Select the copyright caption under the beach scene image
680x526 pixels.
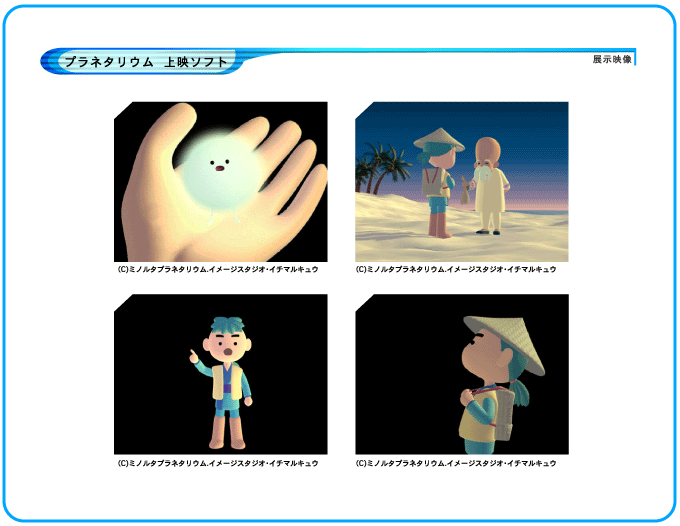point(456,269)
